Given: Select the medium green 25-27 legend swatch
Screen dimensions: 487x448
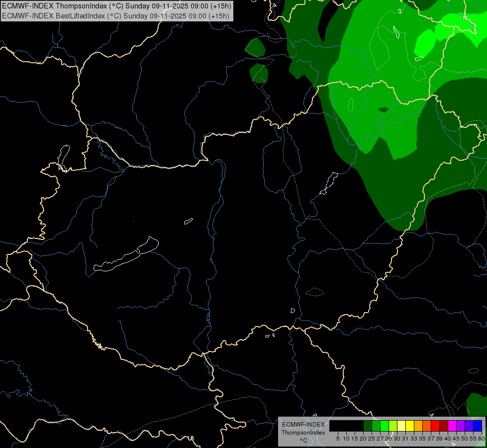Looking at the screenshot, I should coord(376,426).
